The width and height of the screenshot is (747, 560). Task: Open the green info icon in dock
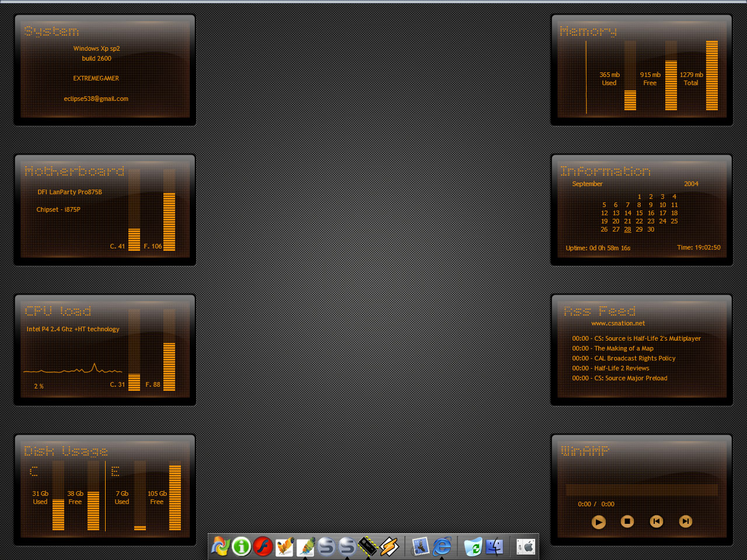pyautogui.click(x=242, y=546)
